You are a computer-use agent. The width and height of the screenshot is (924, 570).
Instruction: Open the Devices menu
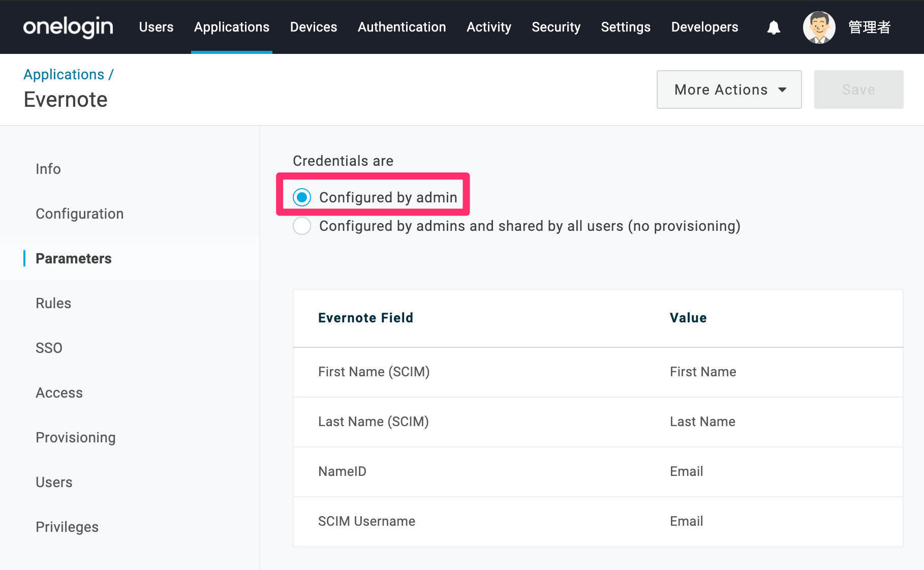pyautogui.click(x=314, y=27)
